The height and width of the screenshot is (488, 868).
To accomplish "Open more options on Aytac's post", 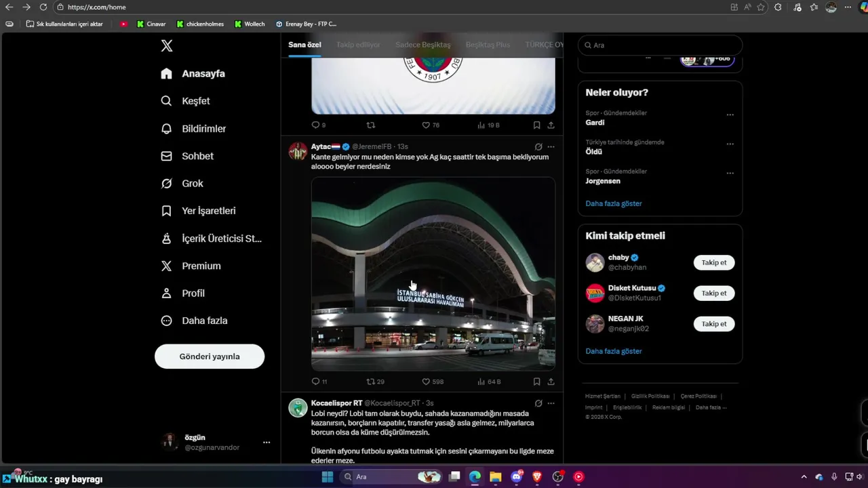I will [x=551, y=146].
